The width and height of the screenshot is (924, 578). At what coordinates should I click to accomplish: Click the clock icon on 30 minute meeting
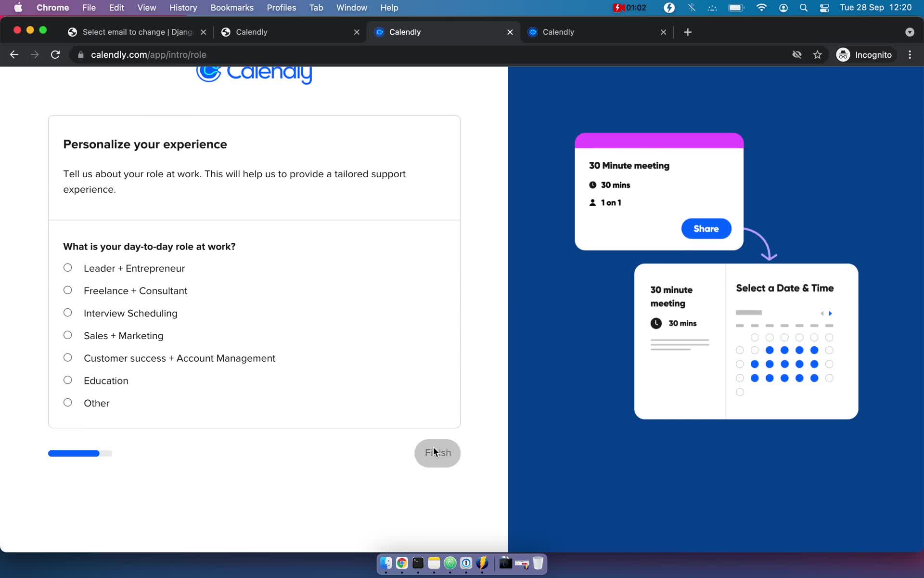coord(655,323)
